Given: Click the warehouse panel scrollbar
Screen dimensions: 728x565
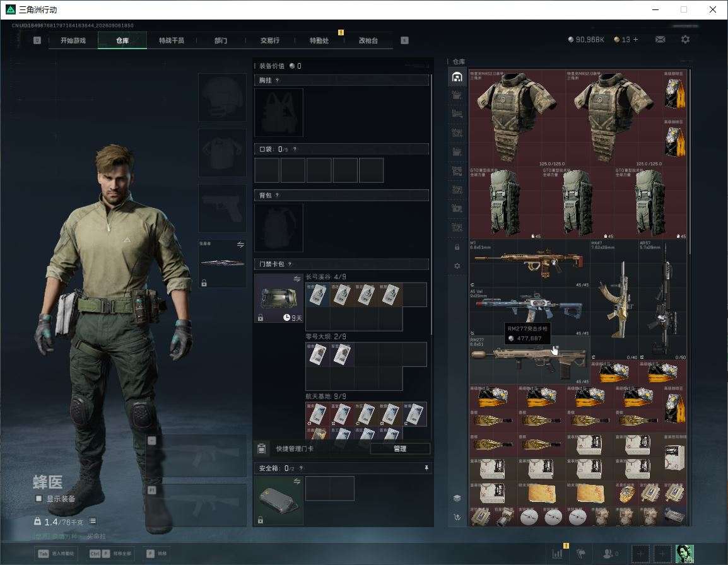Looking at the screenshot, I should pyautogui.click(x=690, y=163).
